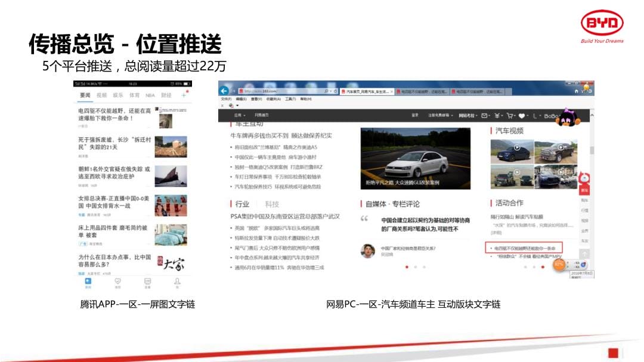Image resolution: width=644 pixels, height=362 pixels.
Task: Tap the plus icon to add news channels
Action: tap(184, 95)
